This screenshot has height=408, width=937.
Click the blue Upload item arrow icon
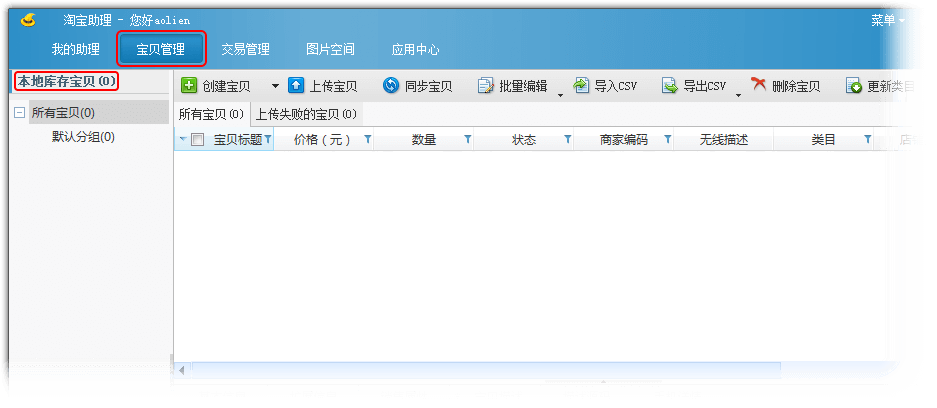296,85
